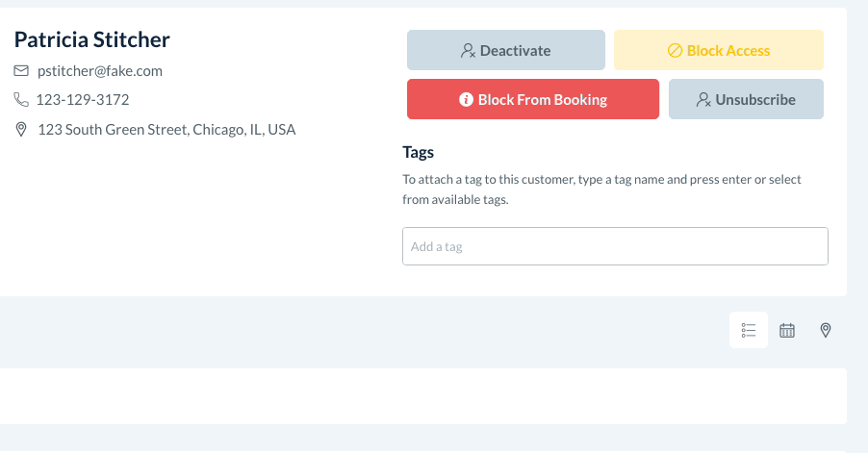Screen dimensions: 868x453
Task: Click the user icon on Deactivate button
Action: point(469,51)
